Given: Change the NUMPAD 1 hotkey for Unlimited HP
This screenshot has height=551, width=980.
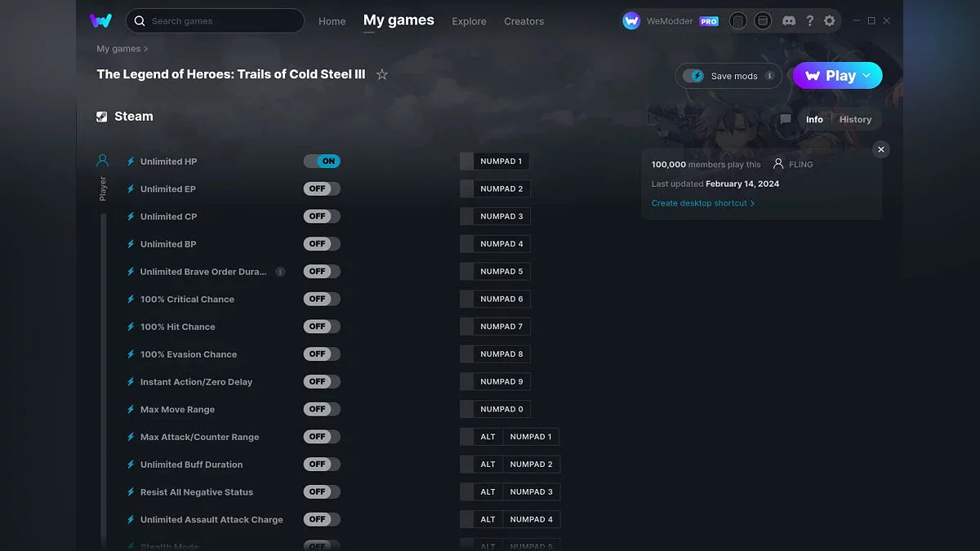Looking at the screenshot, I should [x=495, y=162].
